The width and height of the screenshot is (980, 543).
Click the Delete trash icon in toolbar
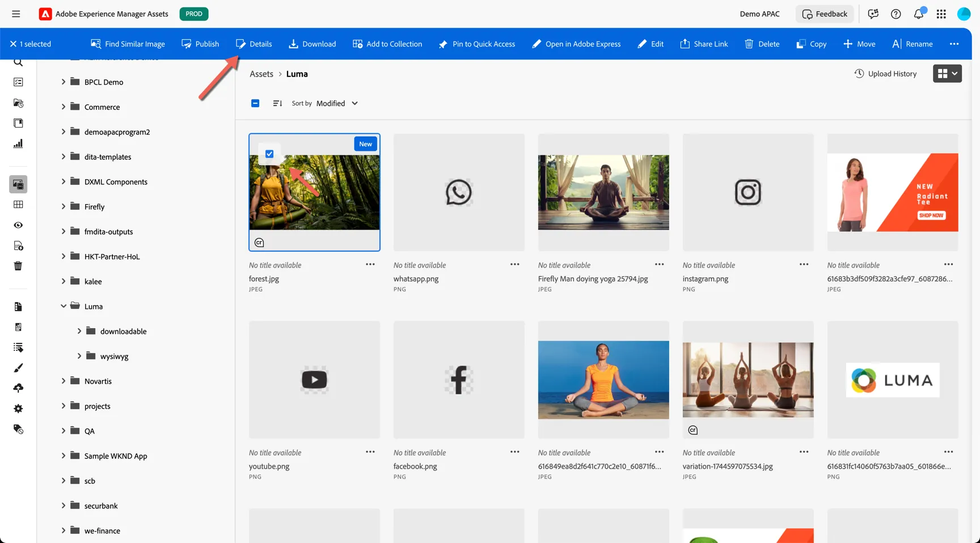pyautogui.click(x=749, y=44)
